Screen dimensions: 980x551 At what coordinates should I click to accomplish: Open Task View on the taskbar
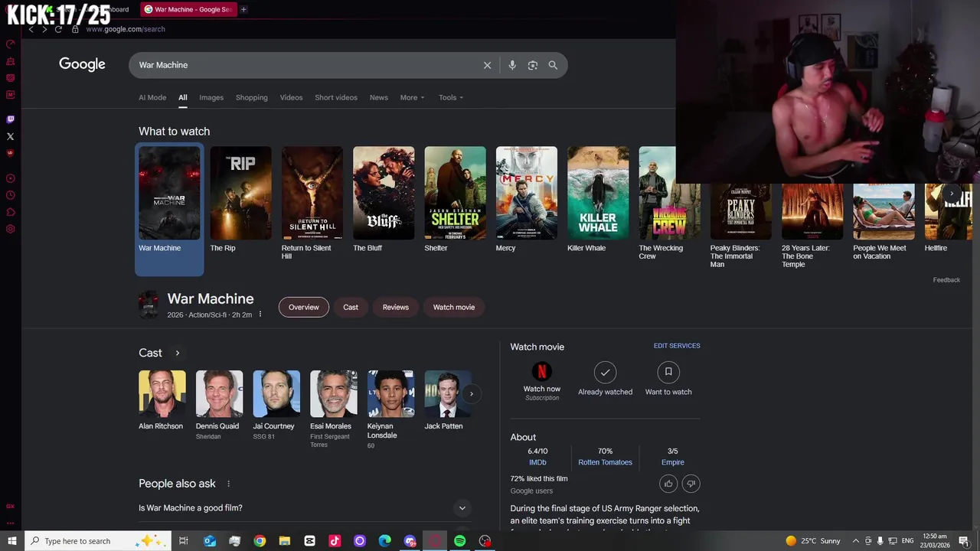click(x=184, y=541)
